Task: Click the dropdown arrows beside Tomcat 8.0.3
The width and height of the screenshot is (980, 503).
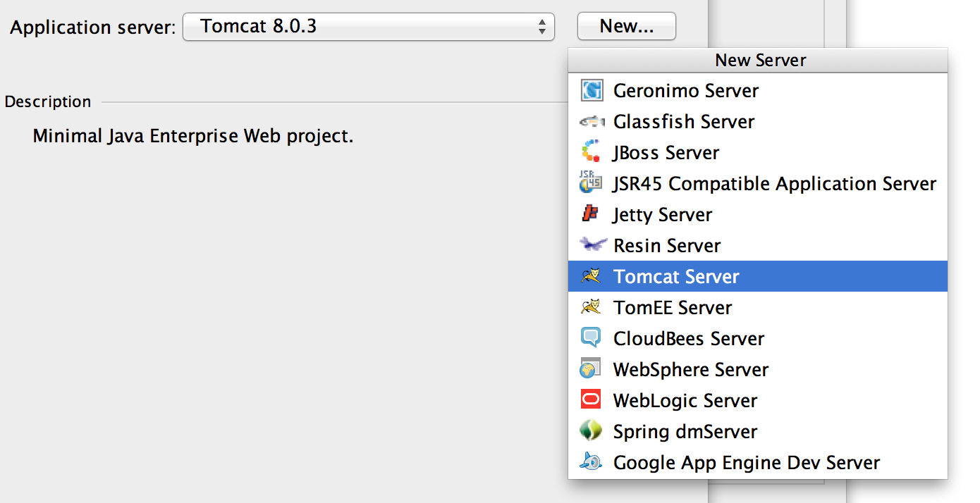Action: (x=541, y=27)
